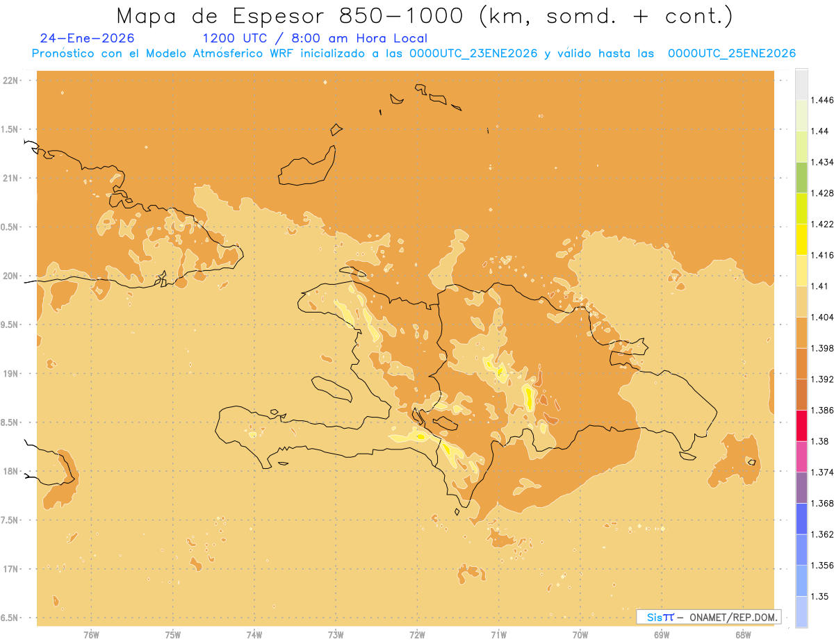Click the "1.398" legend value
Image resolution: width=834 pixels, height=644 pixels.
[x=822, y=348]
